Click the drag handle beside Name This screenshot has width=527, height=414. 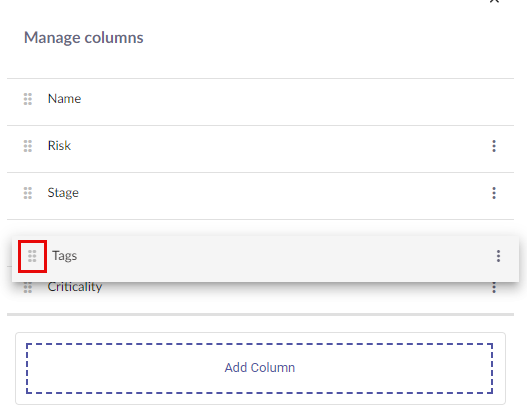pyautogui.click(x=28, y=99)
